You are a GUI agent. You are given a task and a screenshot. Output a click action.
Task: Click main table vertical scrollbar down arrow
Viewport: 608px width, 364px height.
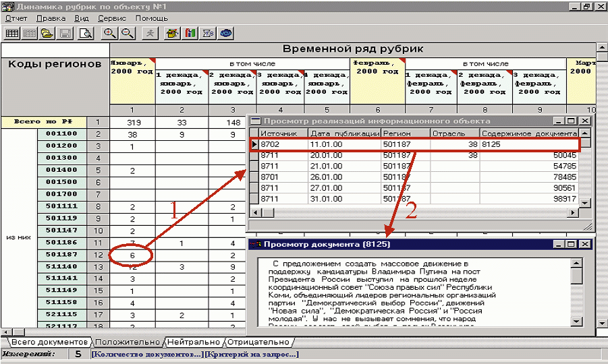click(602, 323)
